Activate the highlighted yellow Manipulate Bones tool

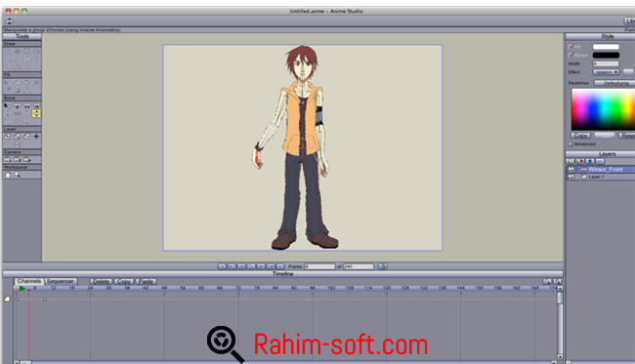[36, 113]
